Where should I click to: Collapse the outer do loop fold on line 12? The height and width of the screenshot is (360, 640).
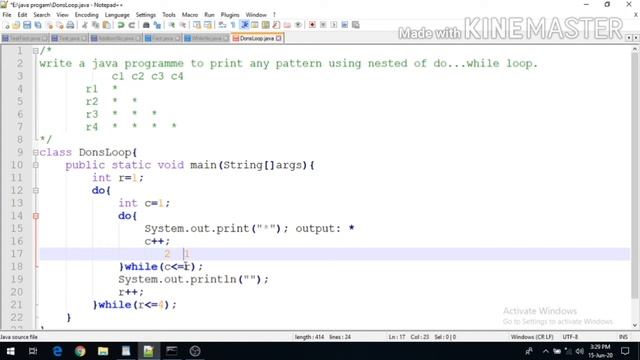coord(36,191)
